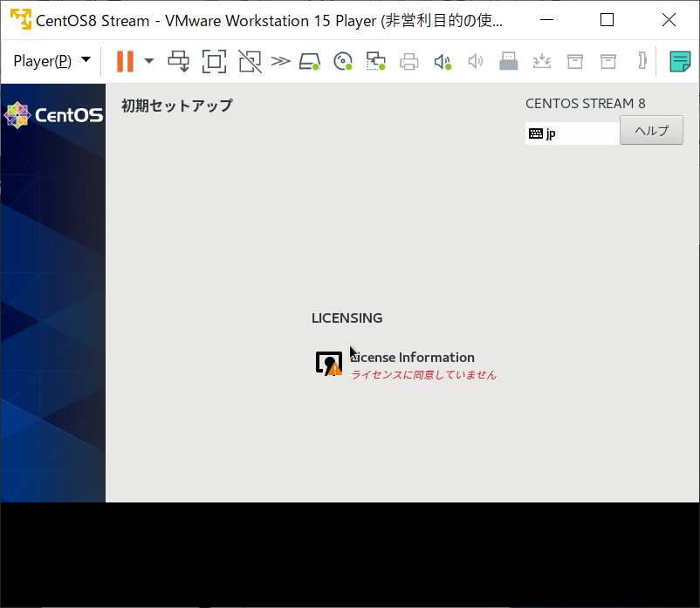This screenshot has height=608, width=700.
Task: Maximize the VMware Player window
Action: (607, 20)
